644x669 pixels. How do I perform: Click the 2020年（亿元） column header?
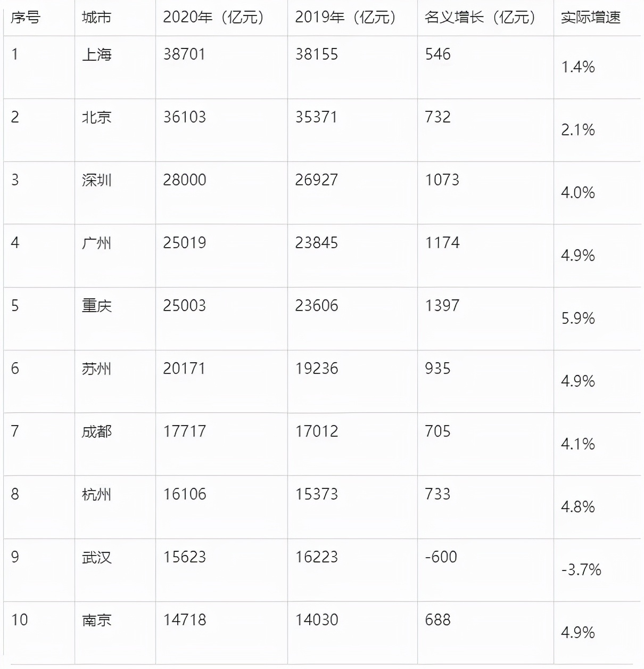213,18
